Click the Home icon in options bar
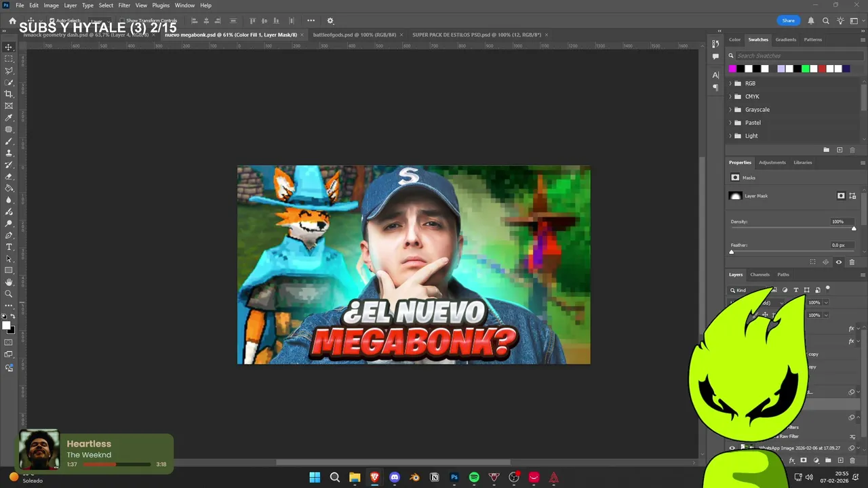 point(12,21)
